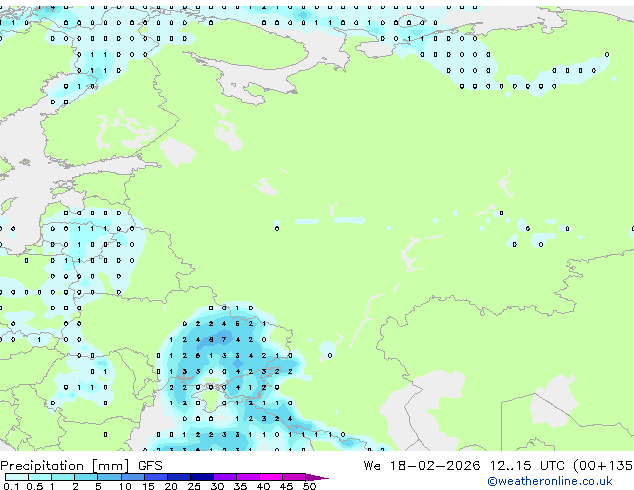Click the '10' legend scale label
Image resolution: width=634 pixels, height=490 pixels.
125,486
